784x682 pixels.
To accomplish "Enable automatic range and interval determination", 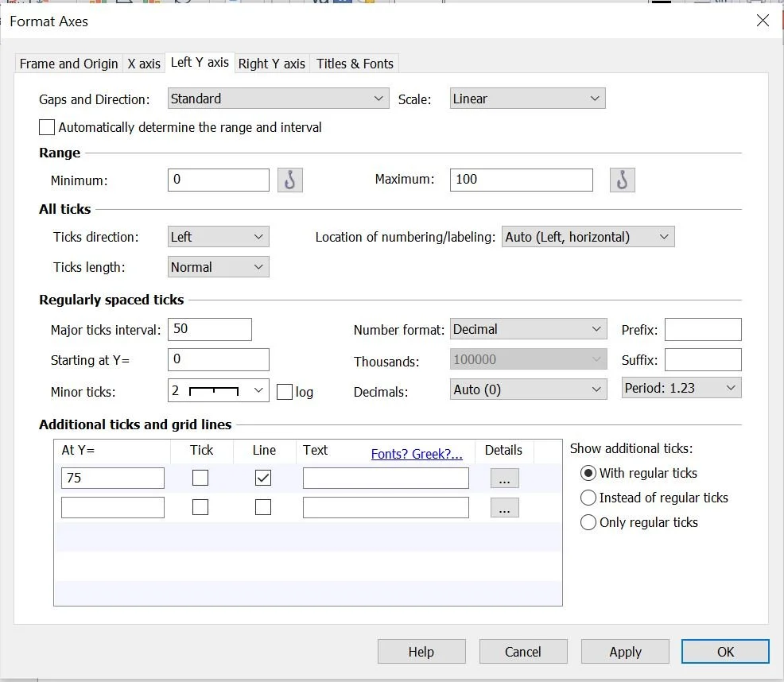I will tap(46, 127).
